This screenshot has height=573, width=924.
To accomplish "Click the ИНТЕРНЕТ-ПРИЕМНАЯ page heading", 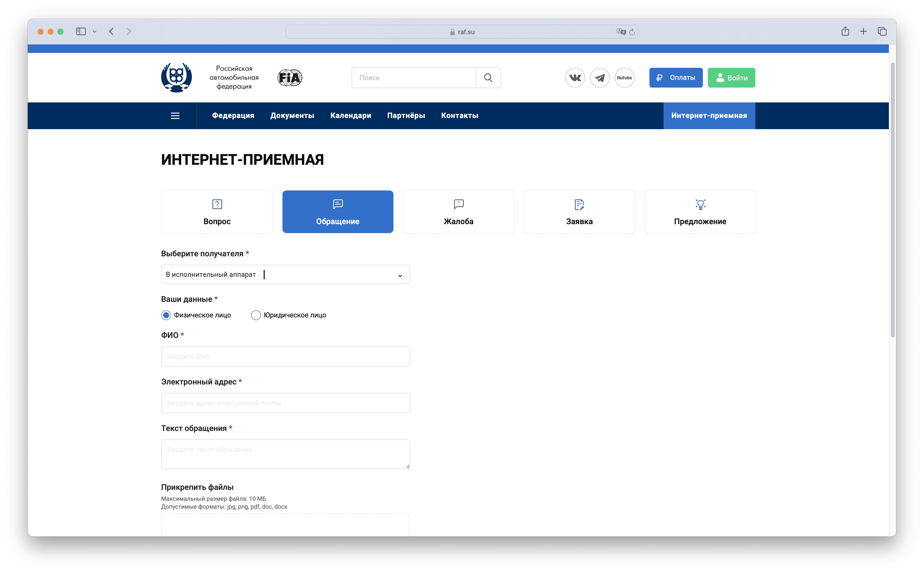I will click(242, 160).
